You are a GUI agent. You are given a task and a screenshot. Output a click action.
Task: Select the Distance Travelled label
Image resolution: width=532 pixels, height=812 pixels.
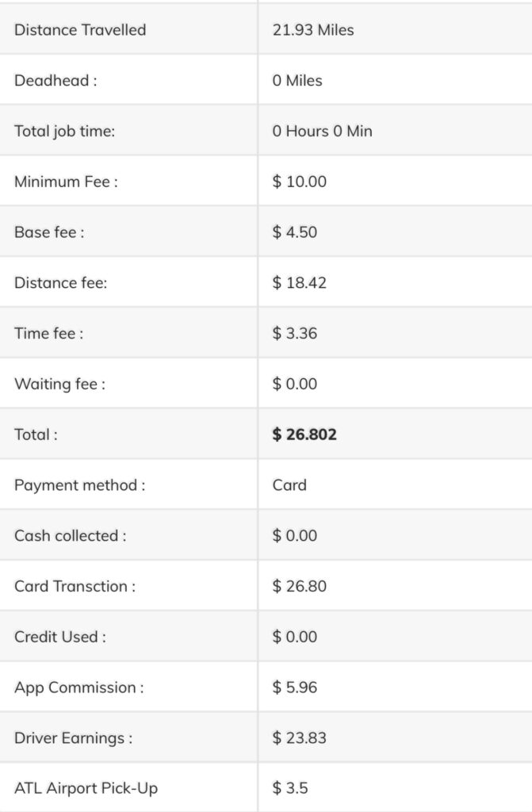pyautogui.click(x=80, y=29)
